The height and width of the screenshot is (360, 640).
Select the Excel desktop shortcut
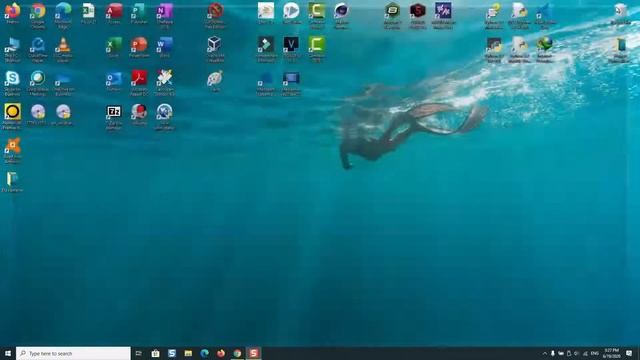114,47
